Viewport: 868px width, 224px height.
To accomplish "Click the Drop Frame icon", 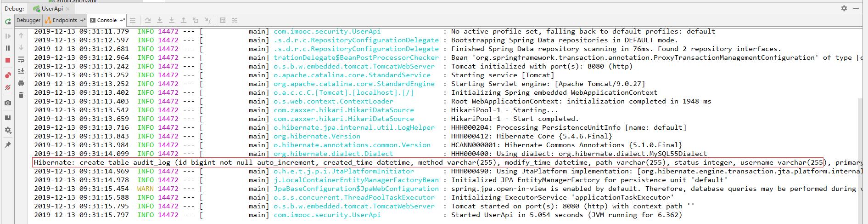I will (196, 20).
